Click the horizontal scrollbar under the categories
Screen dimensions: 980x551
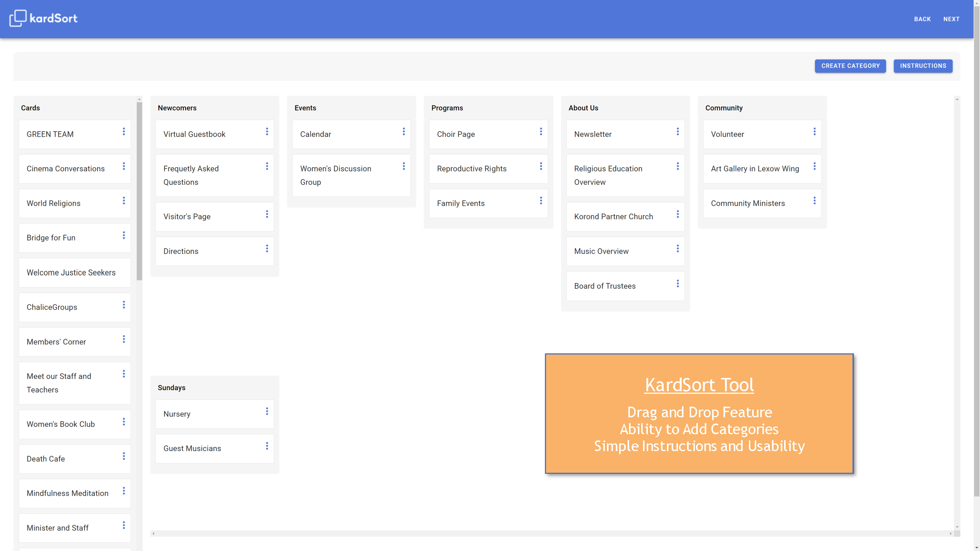(552, 533)
